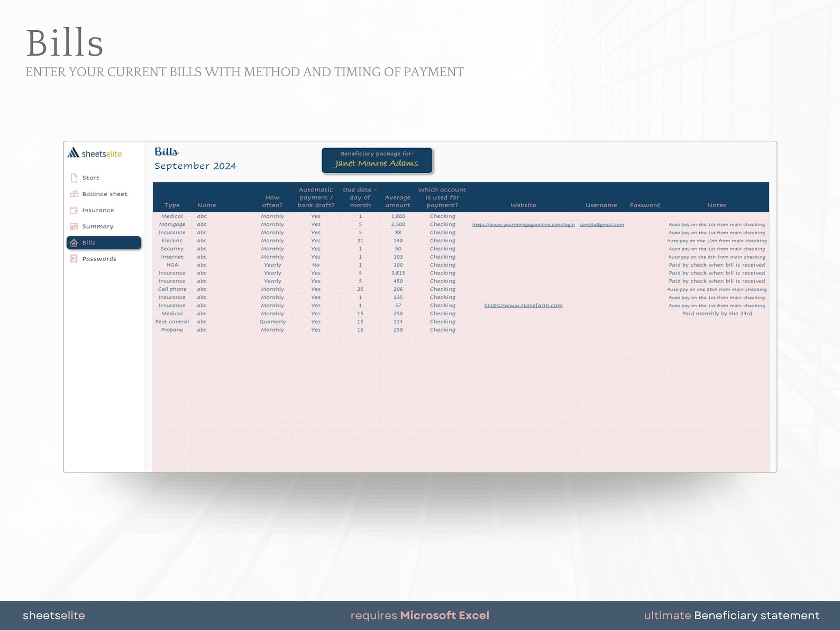
Task: Click the Password column header
Action: (645, 205)
